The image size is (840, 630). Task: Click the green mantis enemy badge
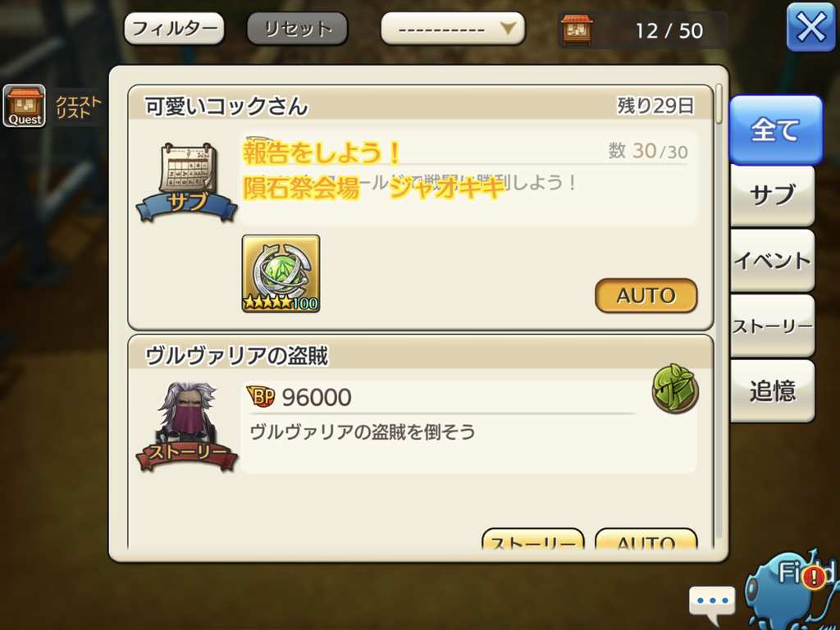675,389
